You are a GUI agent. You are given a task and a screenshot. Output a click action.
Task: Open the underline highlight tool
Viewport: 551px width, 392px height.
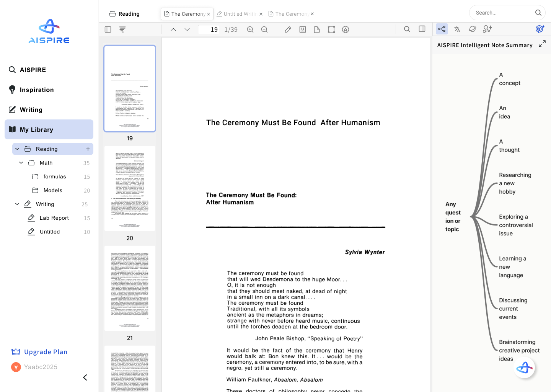(x=303, y=29)
